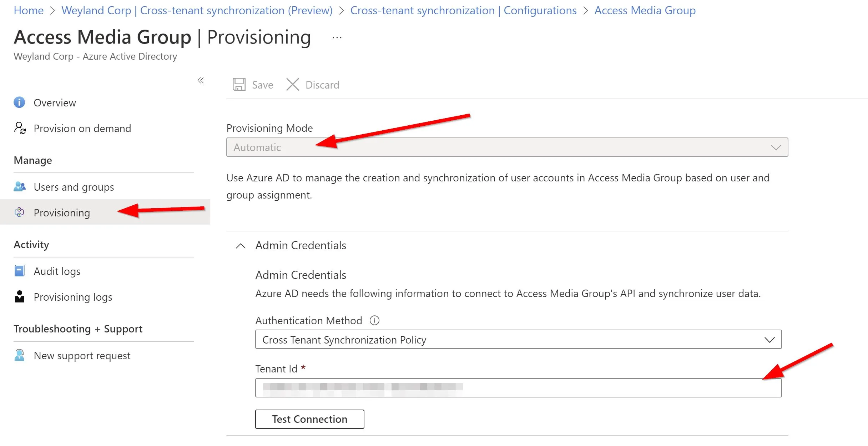The height and width of the screenshot is (446, 868).
Task: Click the Save button label
Action: coord(262,85)
